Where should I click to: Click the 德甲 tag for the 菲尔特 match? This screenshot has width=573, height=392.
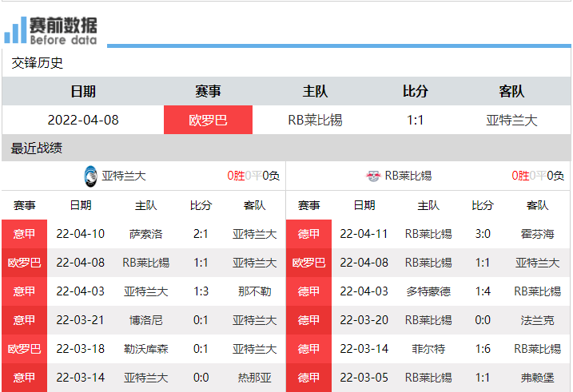click(x=308, y=350)
